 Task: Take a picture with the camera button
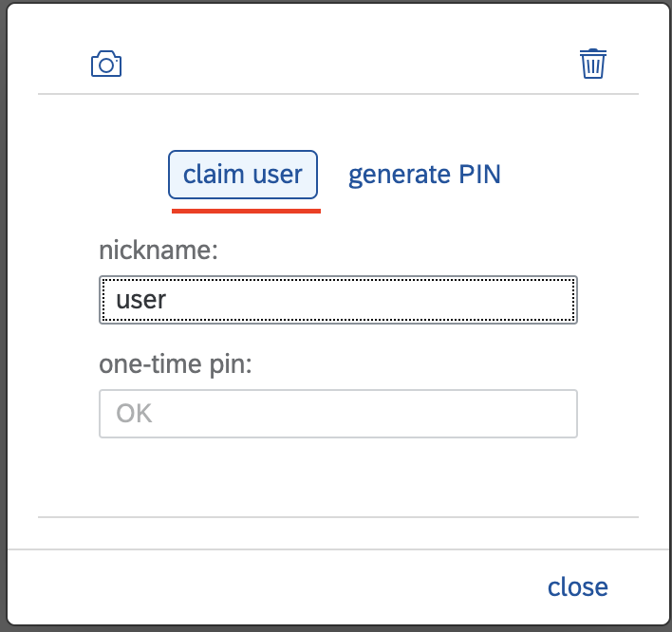point(106,64)
